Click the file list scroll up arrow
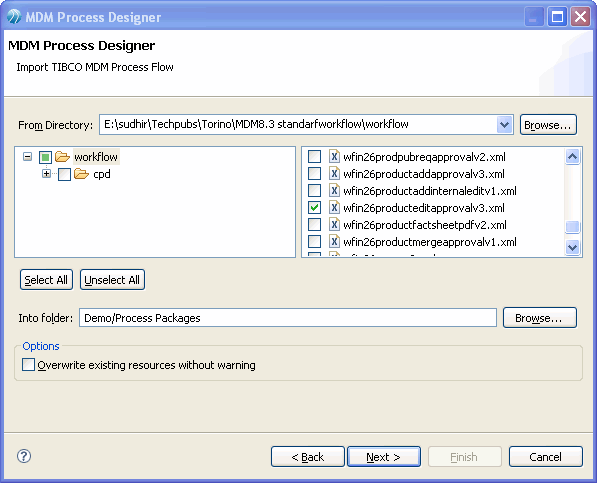The height and width of the screenshot is (483, 597). [573, 156]
